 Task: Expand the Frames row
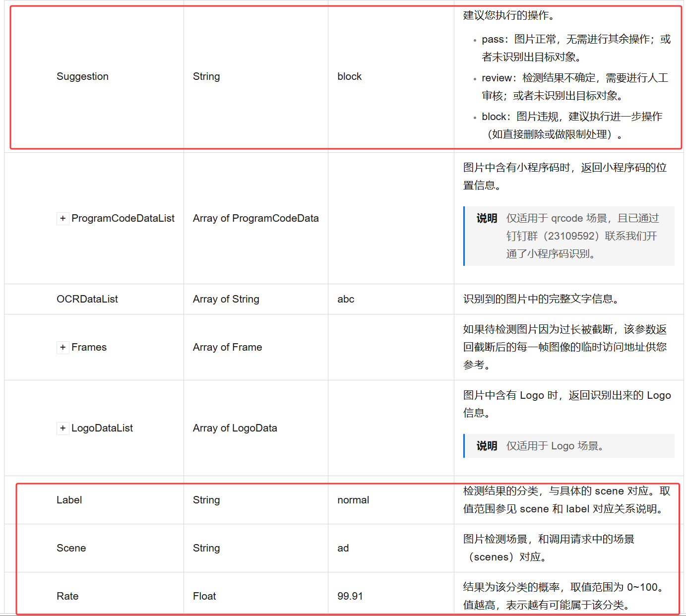62,347
